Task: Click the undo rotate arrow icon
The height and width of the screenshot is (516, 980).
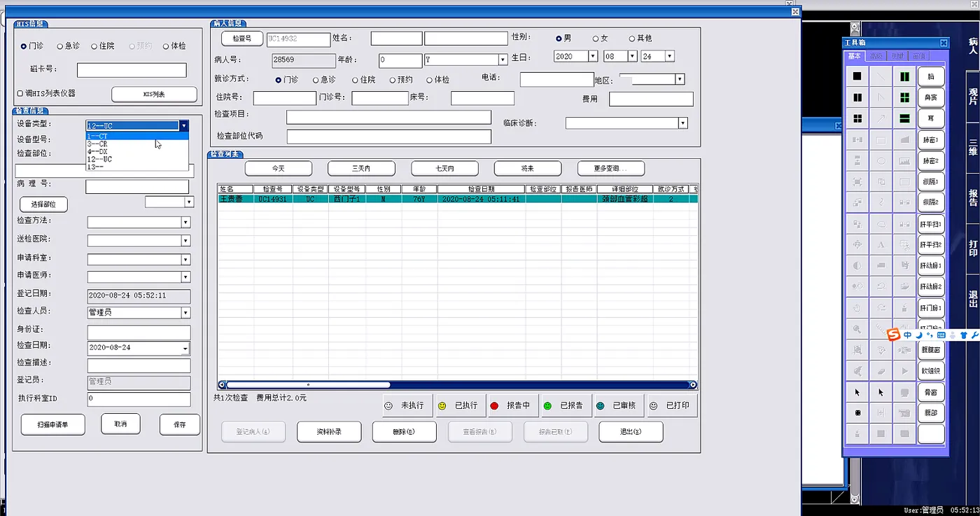Action: coord(881,286)
